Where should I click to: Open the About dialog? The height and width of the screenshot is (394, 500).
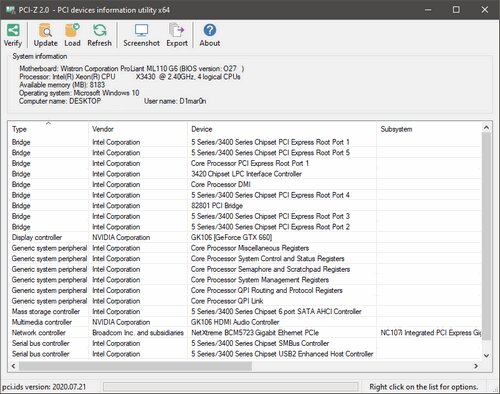click(210, 35)
